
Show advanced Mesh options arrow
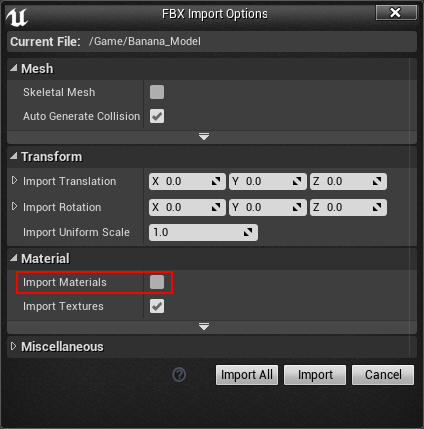click(x=204, y=137)
